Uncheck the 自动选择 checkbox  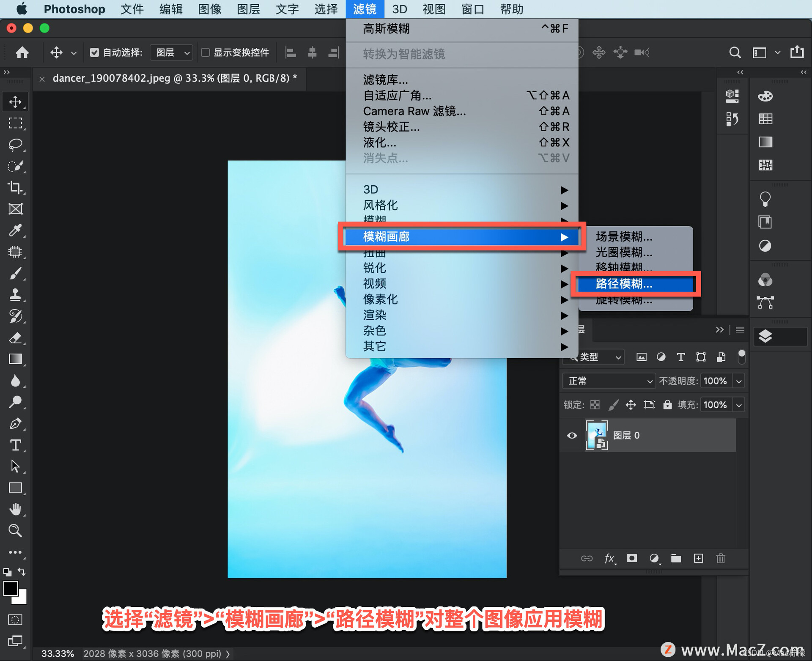tap(94, 52)
